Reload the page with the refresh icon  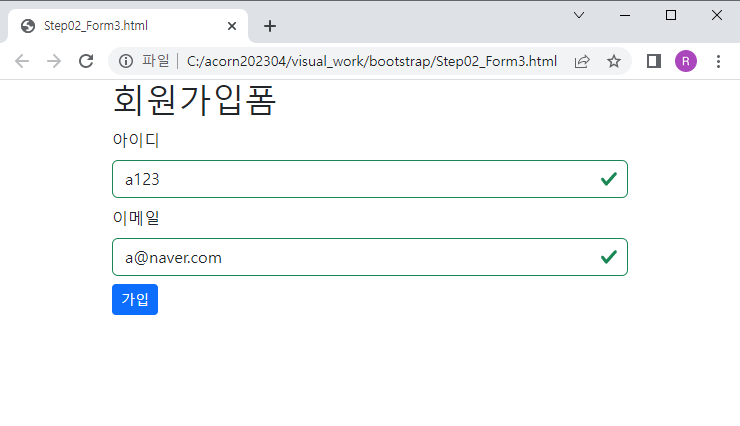(x=86, y=61)
